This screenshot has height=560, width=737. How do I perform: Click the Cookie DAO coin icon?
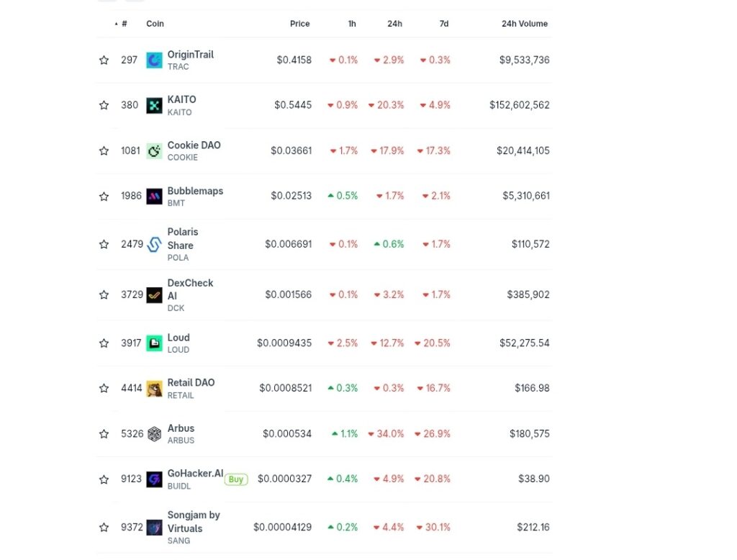tap(154, 150)
